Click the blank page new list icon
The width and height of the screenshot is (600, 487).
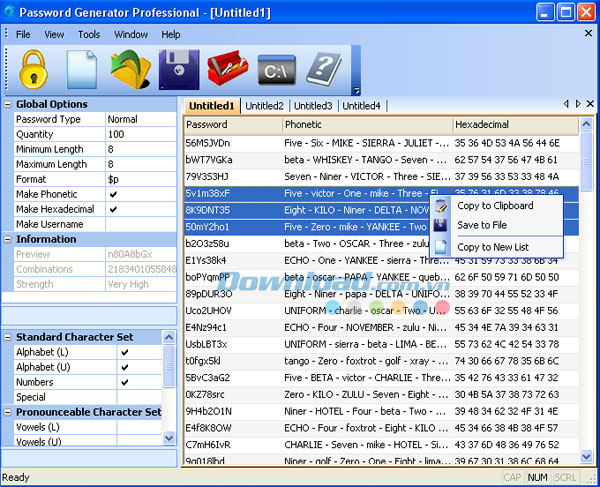pos(82,70)
